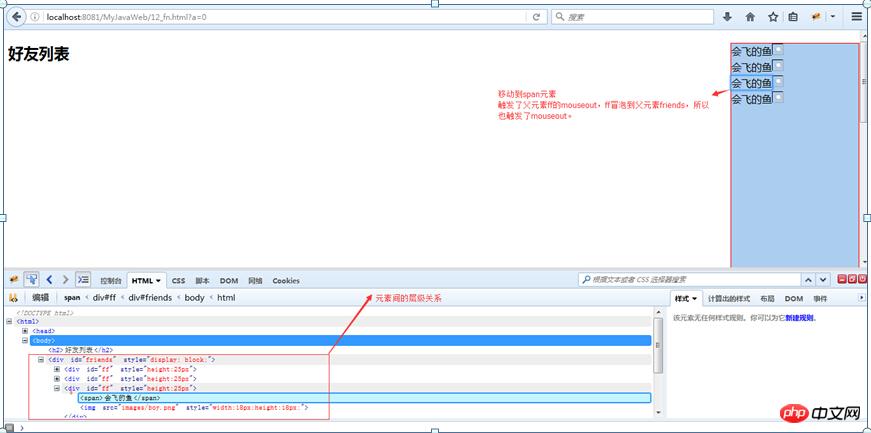The width and height of the screenshot is (871, 433).
Task: Select div#ff in the element breadcrumb
Action: [x=104, y=298]
